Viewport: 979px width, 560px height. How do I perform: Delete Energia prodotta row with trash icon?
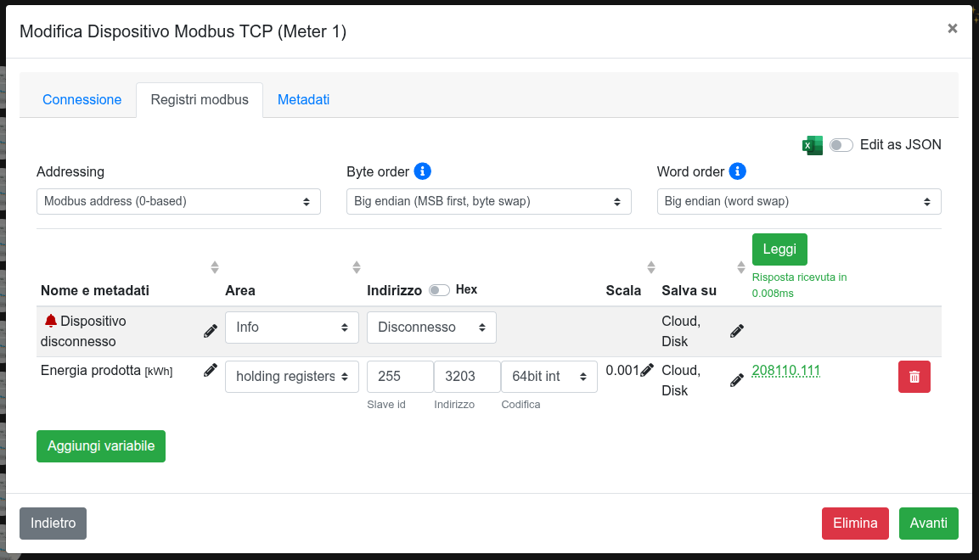pos(914,377)
